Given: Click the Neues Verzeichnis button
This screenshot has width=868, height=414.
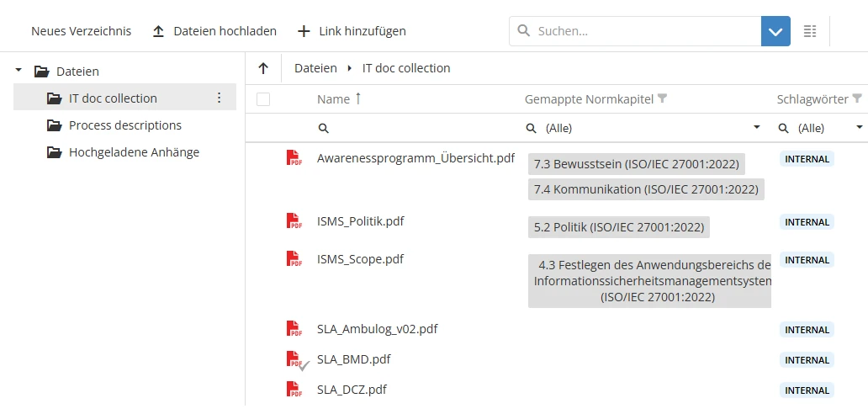Looking at the screenshot, I should [x=82, y=31].
